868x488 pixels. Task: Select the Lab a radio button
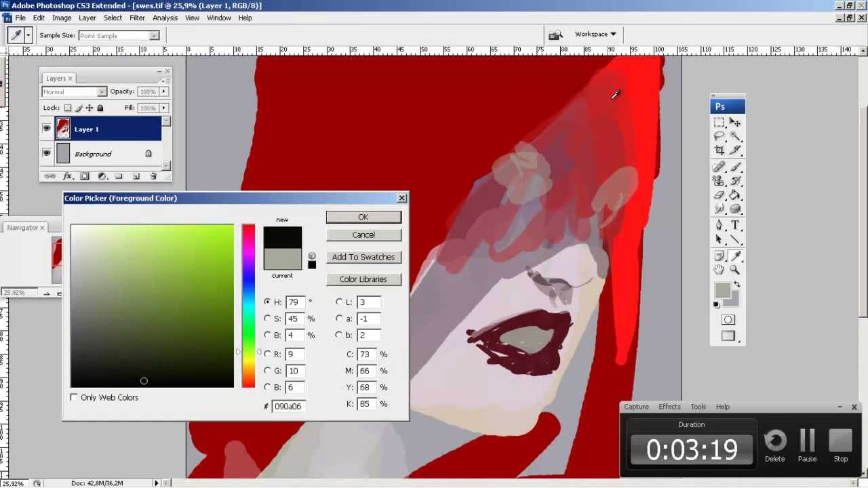[339, 319]
